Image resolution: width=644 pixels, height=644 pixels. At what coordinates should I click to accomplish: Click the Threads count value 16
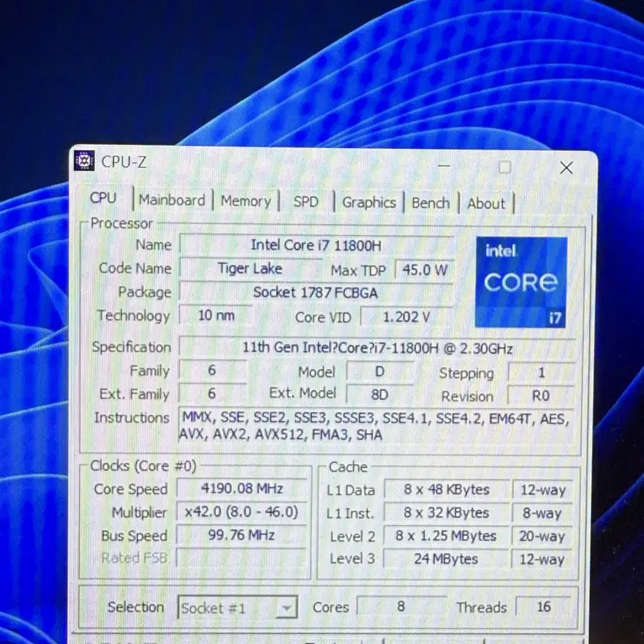[x=543, y=607]
